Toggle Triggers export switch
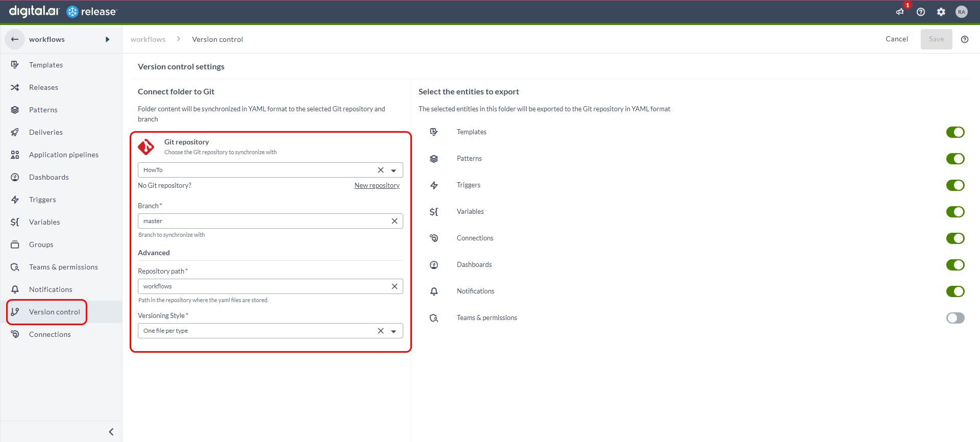This screenshot has height=442, width=980. tap(955, 185)
